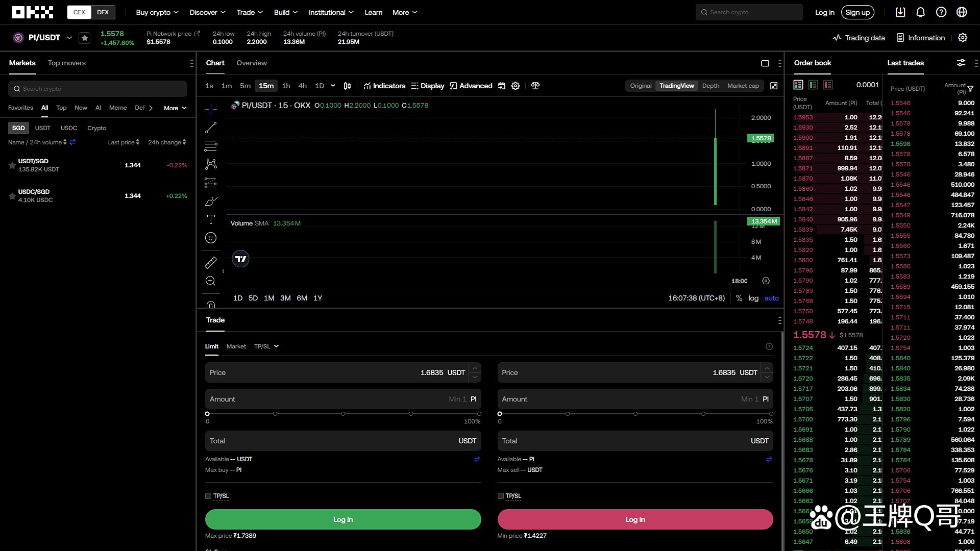Open the Indicators panel

coord(384,86)
